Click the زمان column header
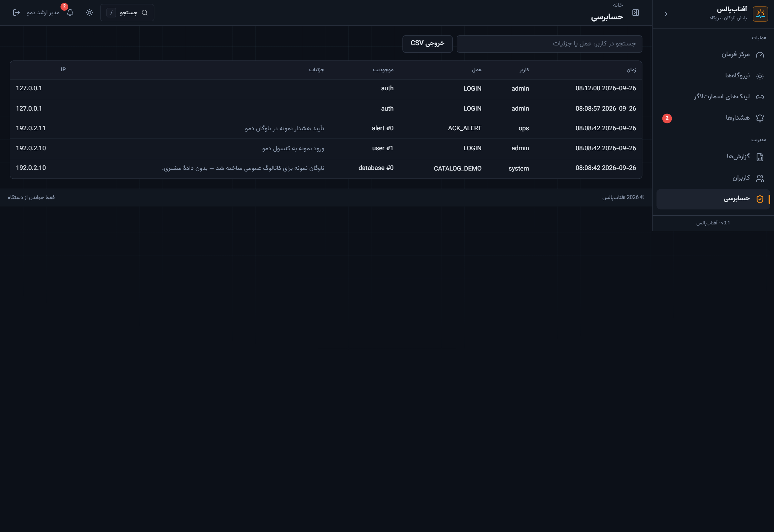Screen dimensions: 774x532 click(631, 70)
